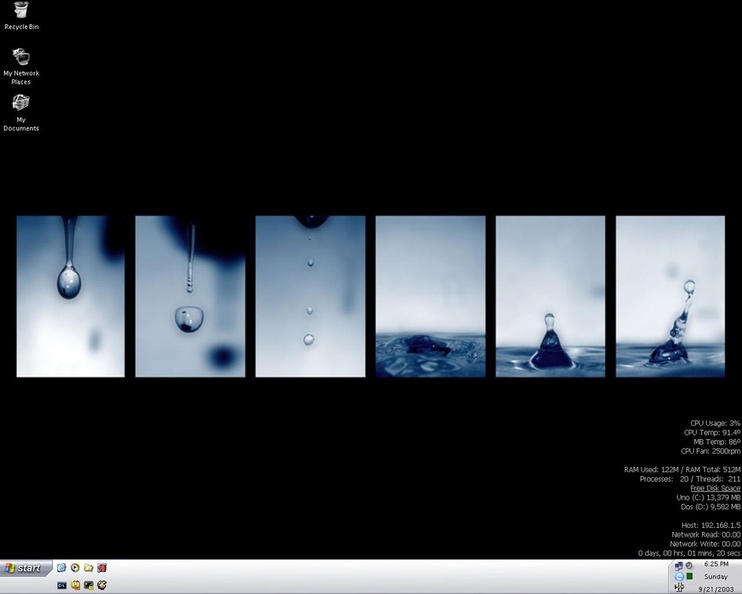Click the black terminal-style quick launch icon
This screenshot has width=742, height=594.
[88, 585]
